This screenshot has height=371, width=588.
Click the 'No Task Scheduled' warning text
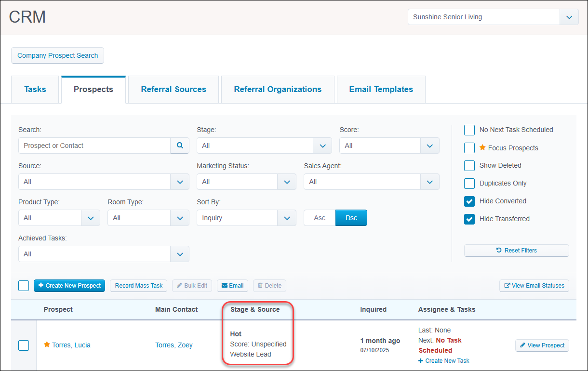coord(440,345)
